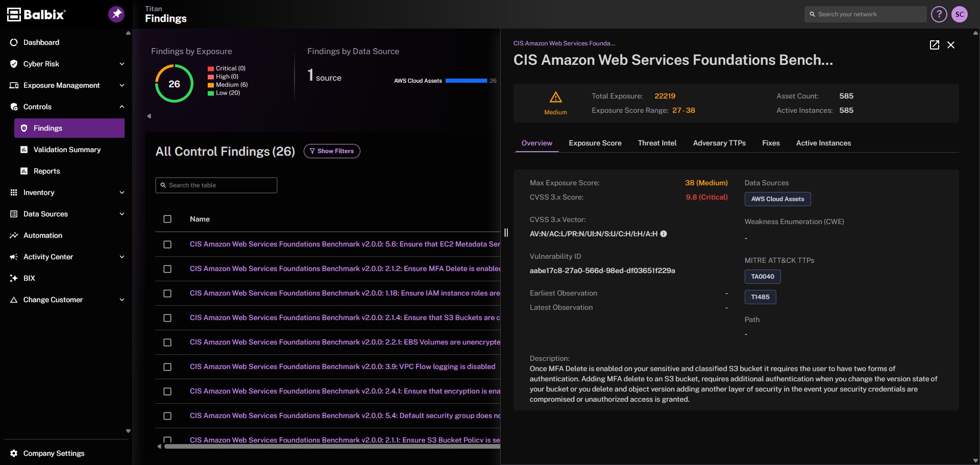Close the finding details panel
The image size is (980, 465).
tap(951, 45)
